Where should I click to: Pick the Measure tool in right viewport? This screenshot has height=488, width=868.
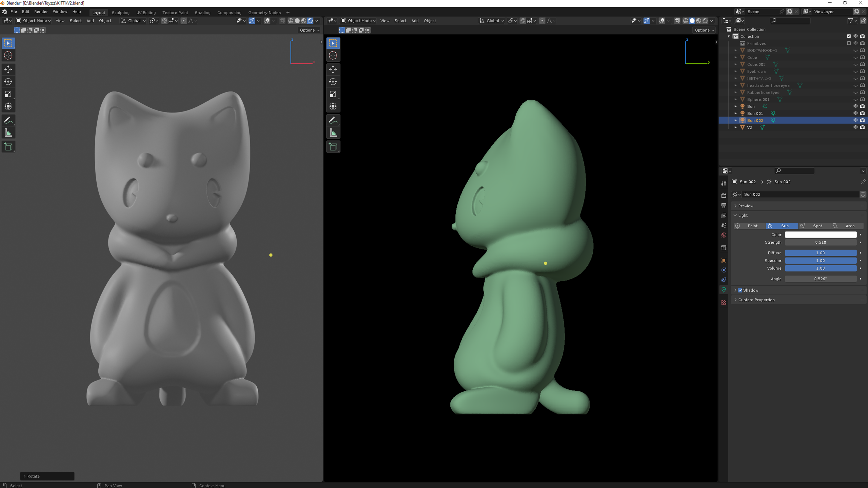point(333,133)
